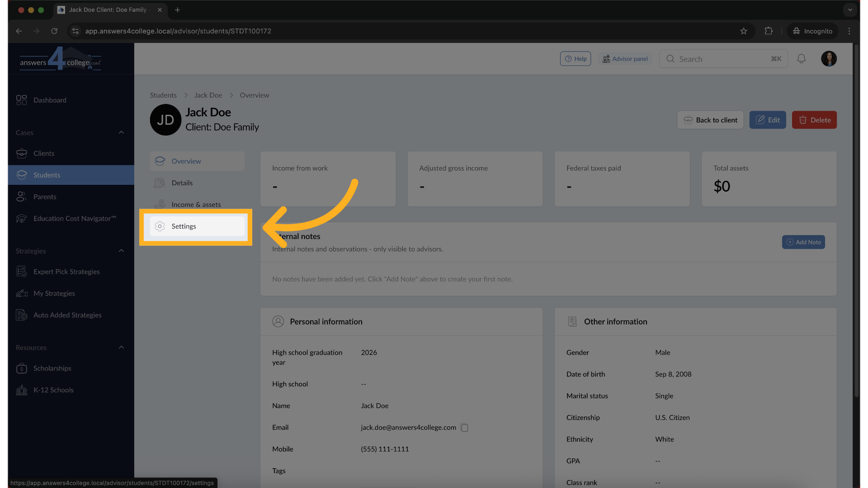Click the notification bell
868x488 pixels.
801,59
